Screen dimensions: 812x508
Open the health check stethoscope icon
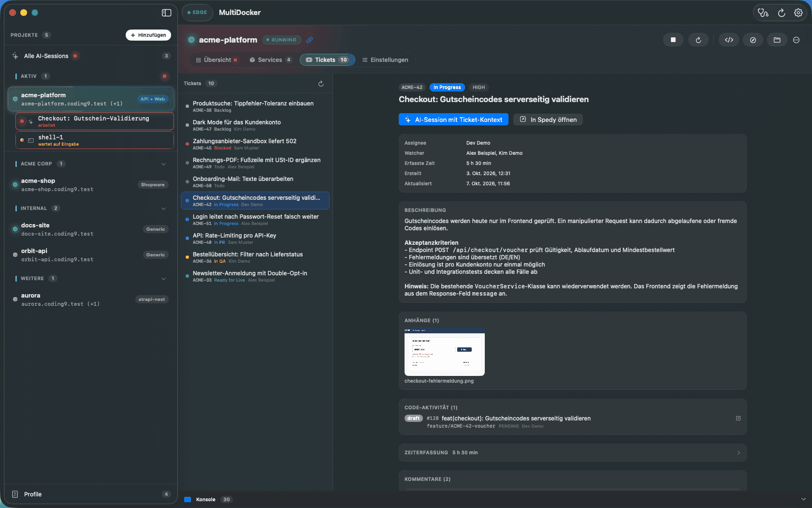763,13
